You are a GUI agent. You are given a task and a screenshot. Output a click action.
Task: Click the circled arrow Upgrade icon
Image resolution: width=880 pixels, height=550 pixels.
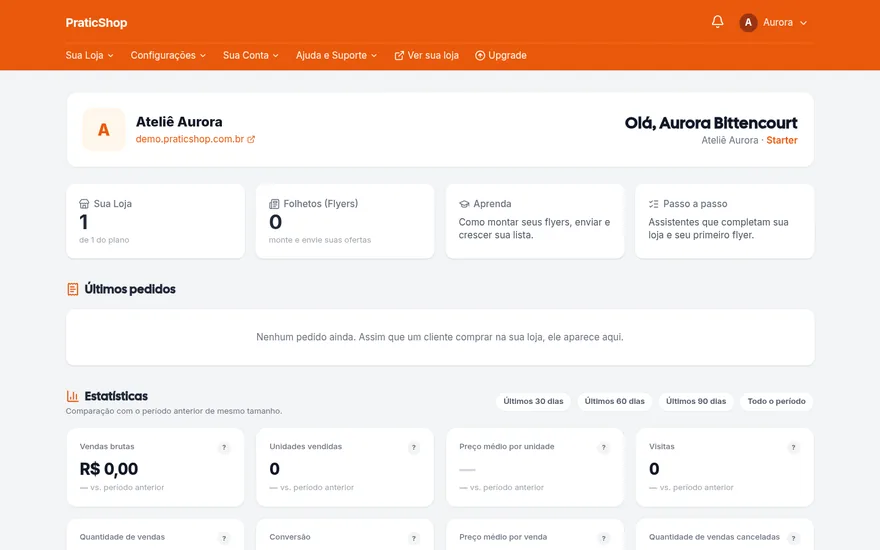(x=480, y=56)
